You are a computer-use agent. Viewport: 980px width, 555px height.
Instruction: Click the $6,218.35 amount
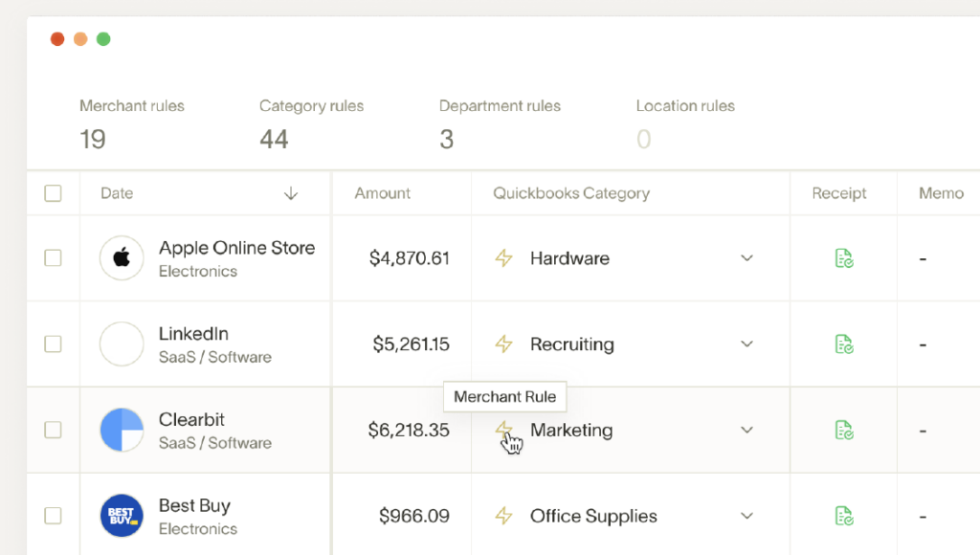click(409, 430)
